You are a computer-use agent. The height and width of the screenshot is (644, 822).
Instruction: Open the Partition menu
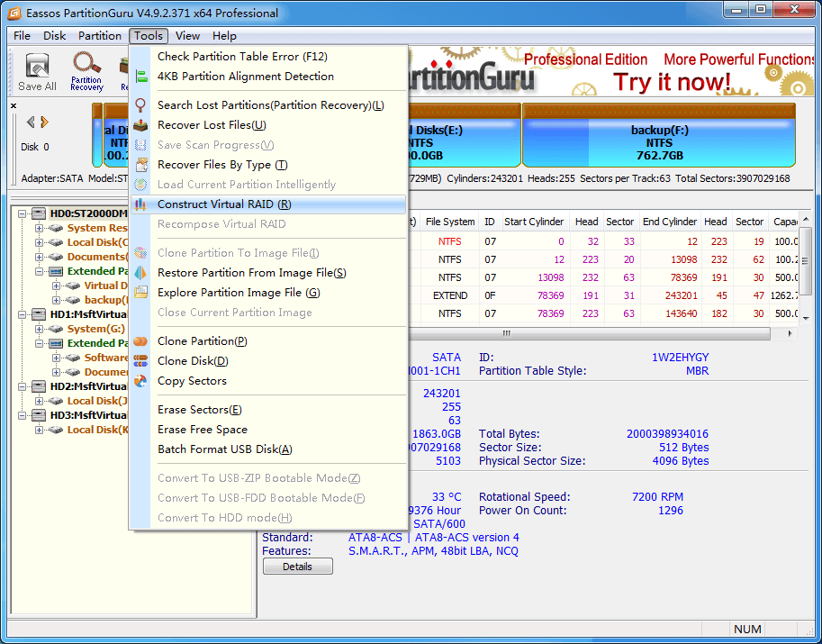click(100, 36)
